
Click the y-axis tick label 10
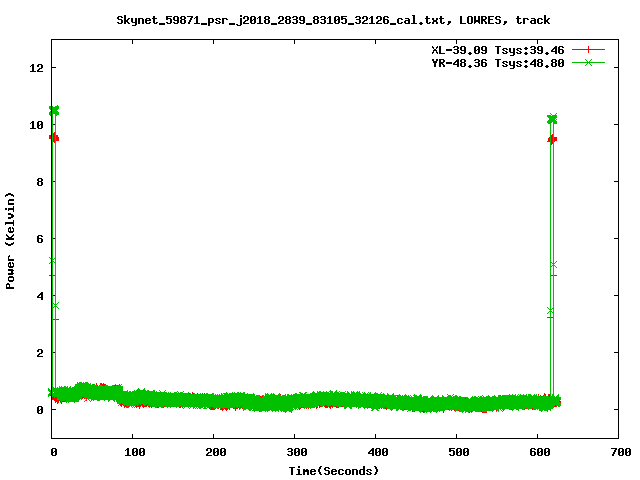pos(36,124)
